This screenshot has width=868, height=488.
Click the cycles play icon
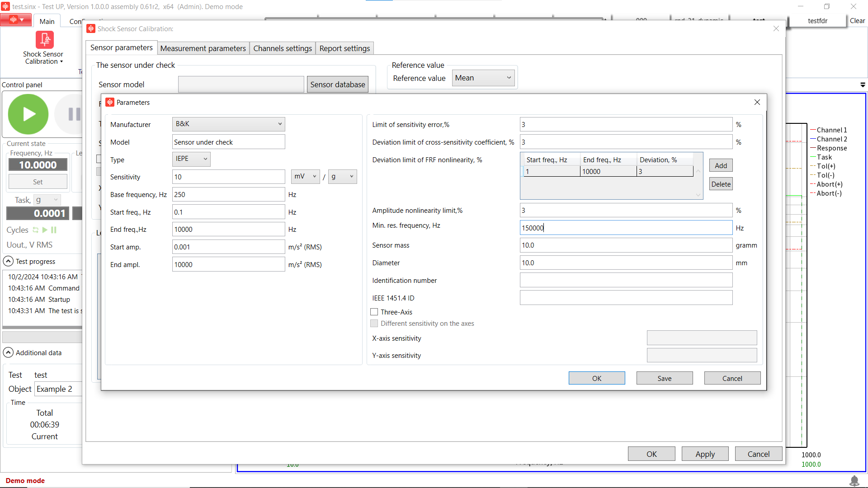tap(45, 230)
